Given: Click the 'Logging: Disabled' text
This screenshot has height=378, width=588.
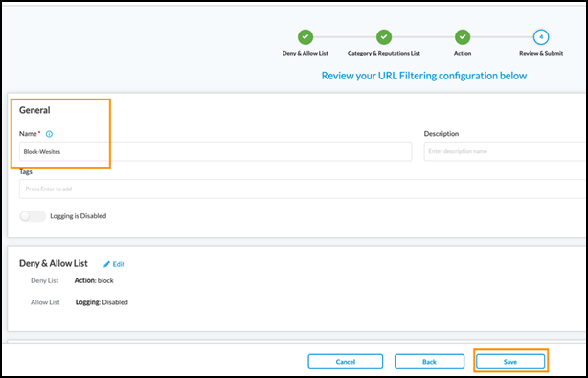Looking at the screenshot, I should tap(102, 302).
